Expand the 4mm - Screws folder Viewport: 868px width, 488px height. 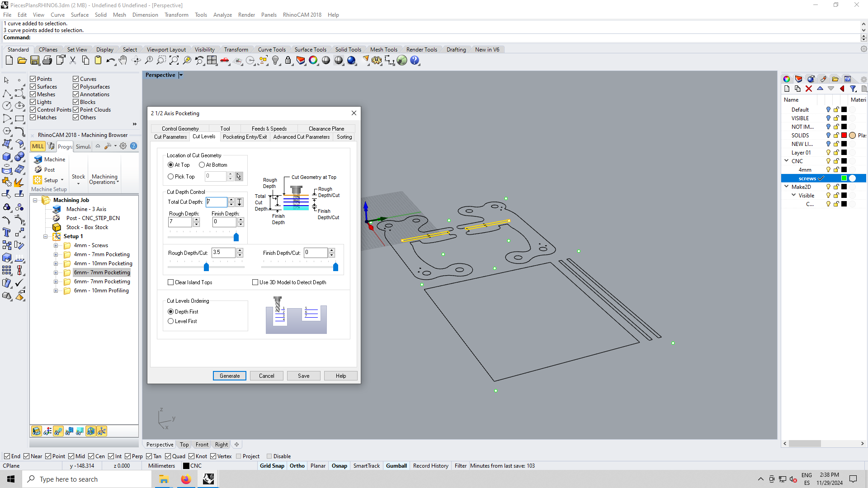pos(56,245)
